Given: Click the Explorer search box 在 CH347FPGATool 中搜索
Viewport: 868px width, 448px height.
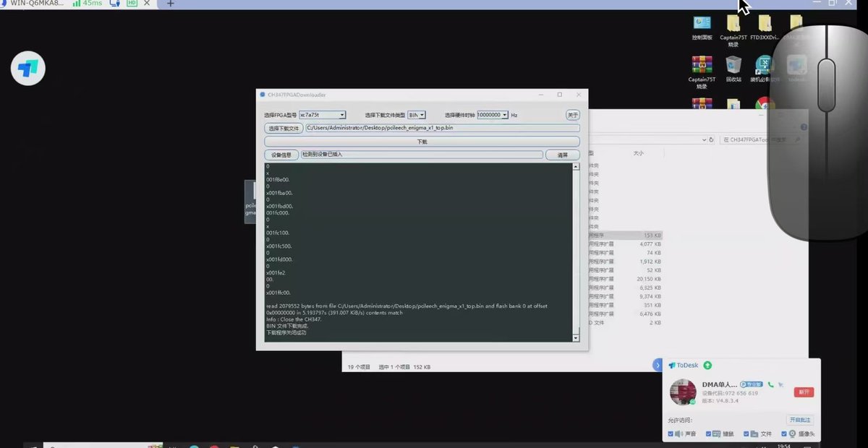Looking at the screenshot, I should 760,139.
